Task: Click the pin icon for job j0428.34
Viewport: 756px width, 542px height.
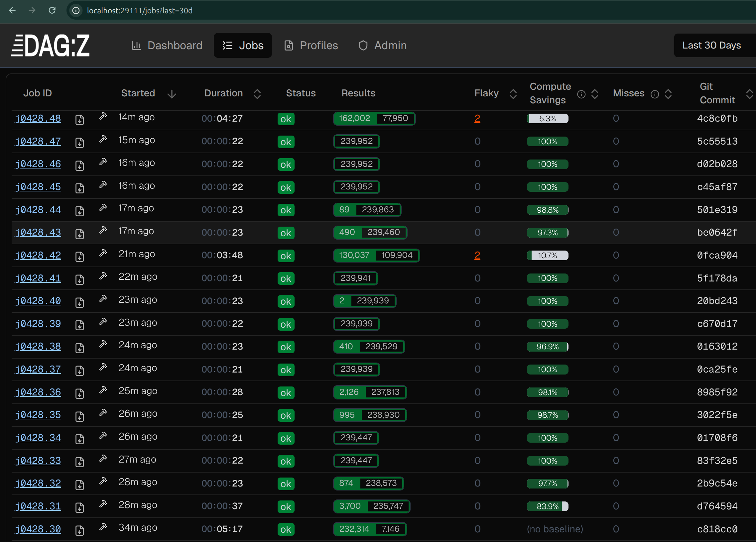Action: click(103, 435)
